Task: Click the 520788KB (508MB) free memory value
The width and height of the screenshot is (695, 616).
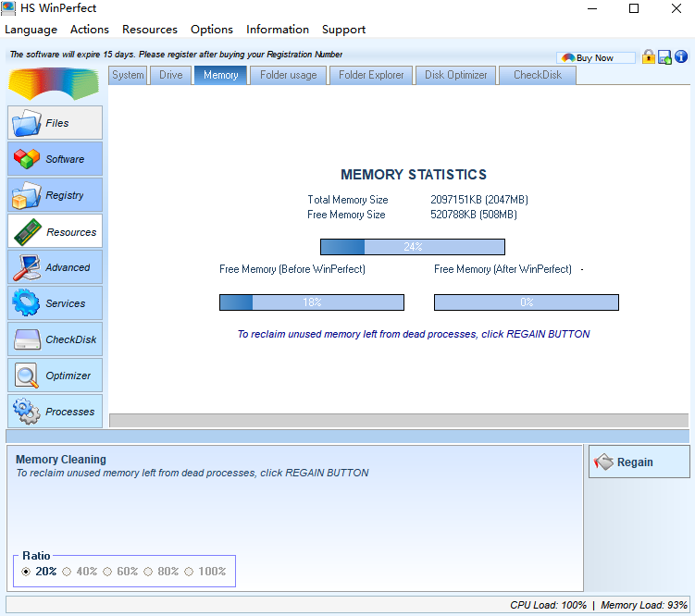Action: coord(474,215)
